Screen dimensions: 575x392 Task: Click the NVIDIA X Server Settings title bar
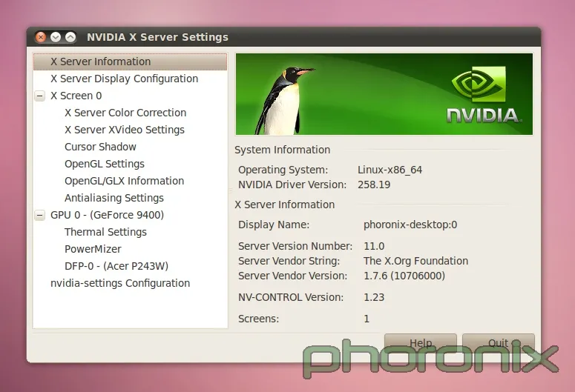[x=283, y=37]
